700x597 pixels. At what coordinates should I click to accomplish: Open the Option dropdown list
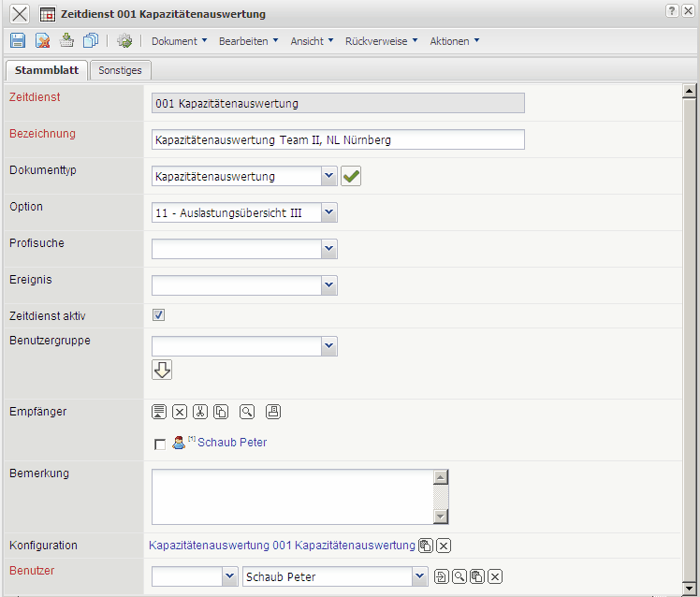point(328,213)
